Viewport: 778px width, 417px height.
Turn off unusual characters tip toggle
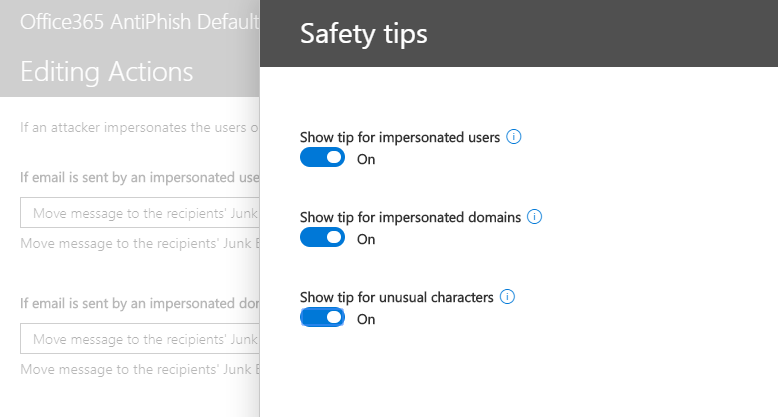[322, 318]
